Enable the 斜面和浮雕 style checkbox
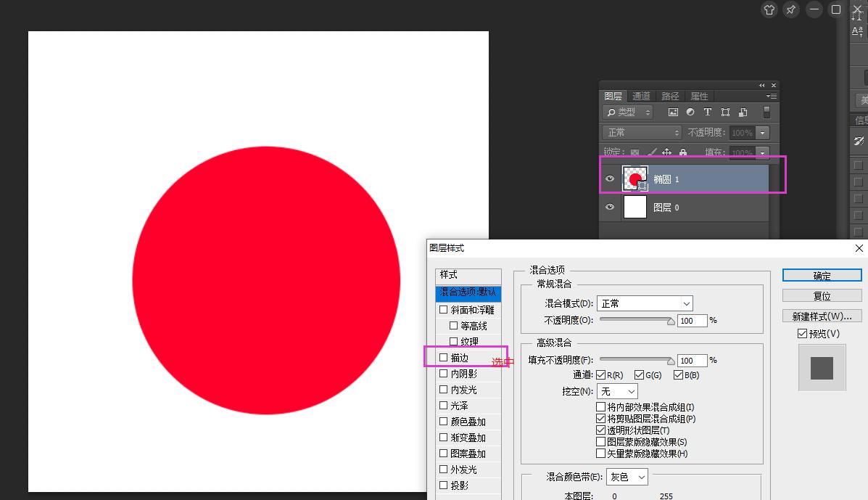Viewport: 868px width, 500px height. tap(443, 310)
